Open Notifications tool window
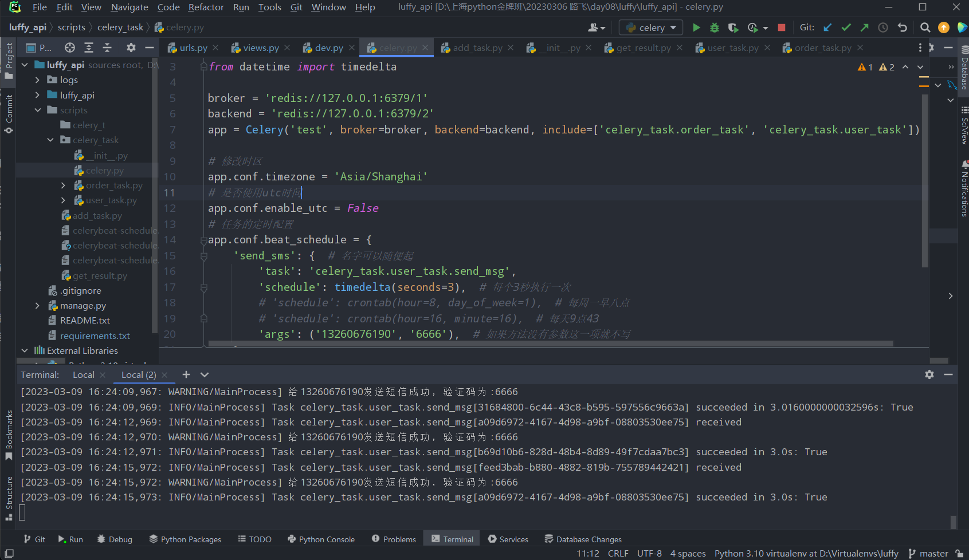 (x=964, y=189)
